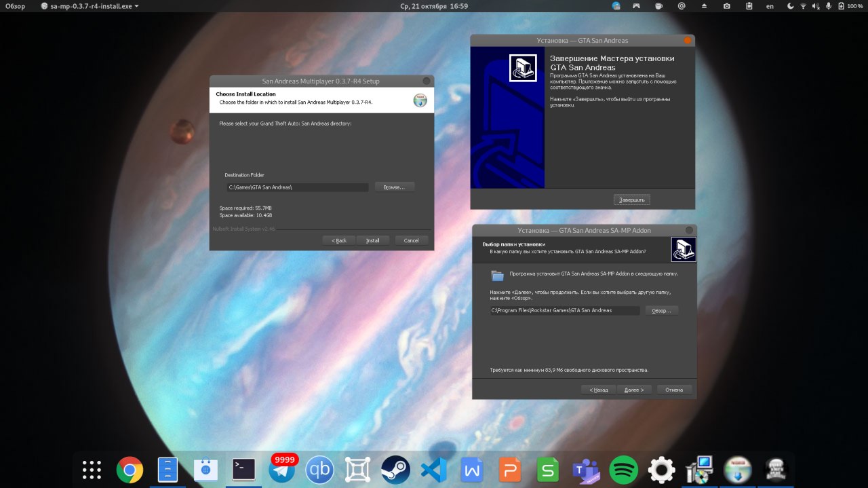Click the microphone tray icon
Viewport: 868px width, 488px height.
[828, 5]
